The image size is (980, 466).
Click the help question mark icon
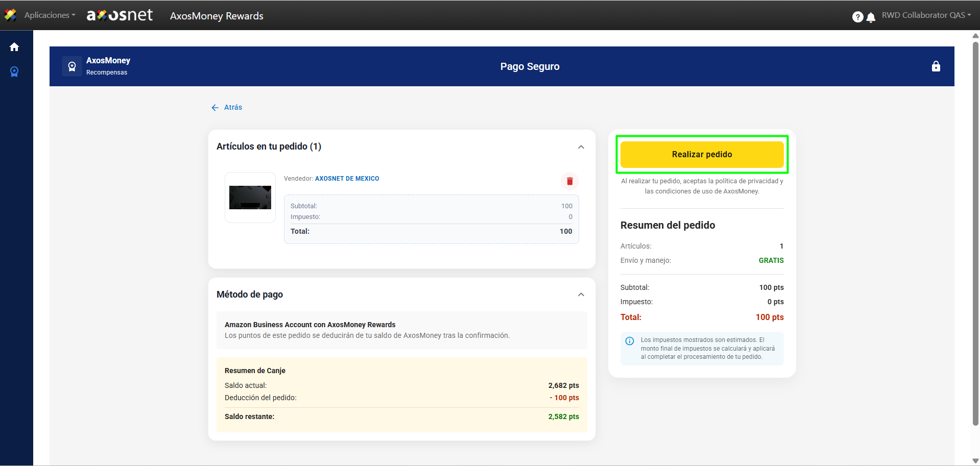point(857,17)
